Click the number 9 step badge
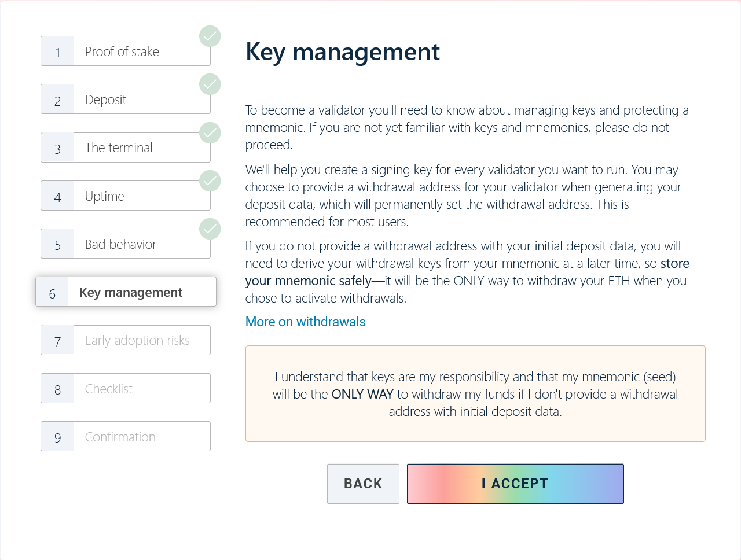The width and height of the screenshot is (741, 560). coord(58,437)
